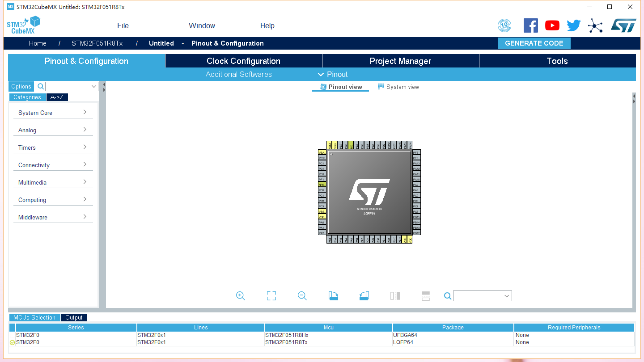This screenshot has width=644, height=362.
Task: Select the Zoom out tool
Action: [302, 295]
